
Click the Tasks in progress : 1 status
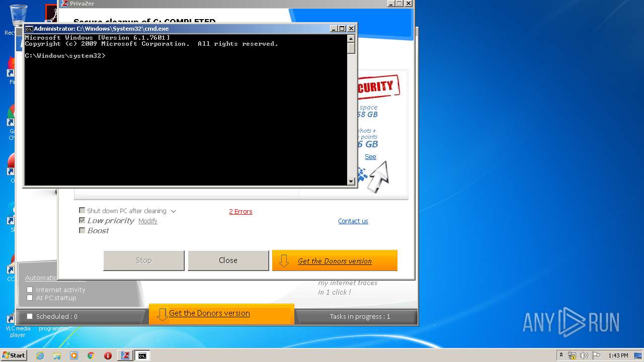point(360,317)
